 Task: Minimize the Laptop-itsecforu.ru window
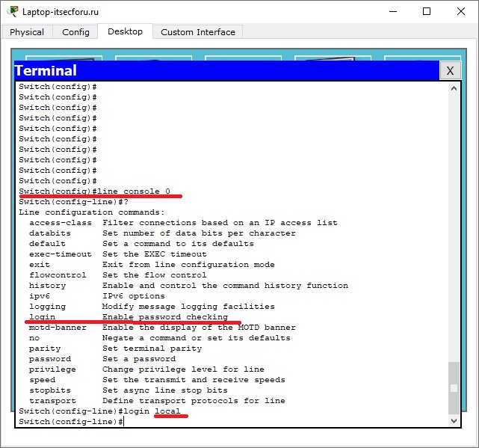pyautogui.click(x=392, y=12)
